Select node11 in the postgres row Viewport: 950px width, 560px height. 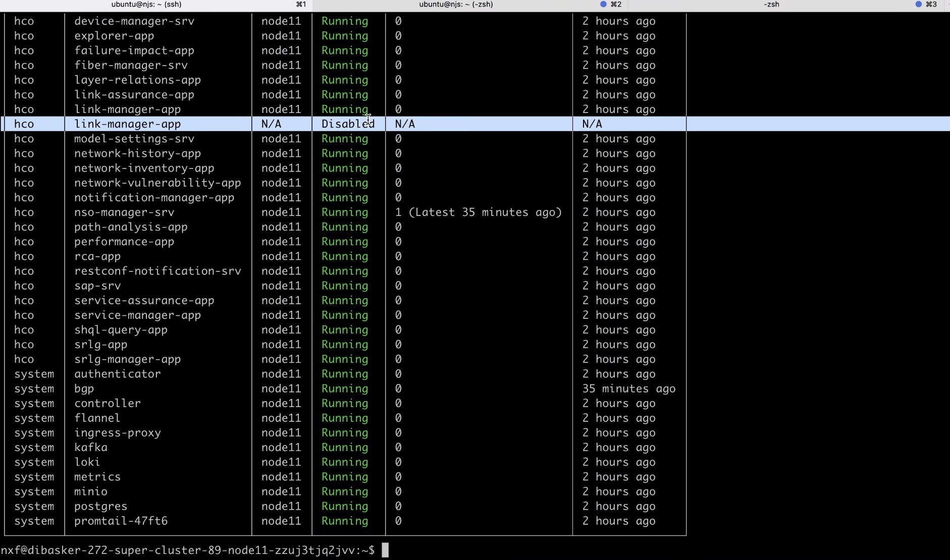pos(281,506)
